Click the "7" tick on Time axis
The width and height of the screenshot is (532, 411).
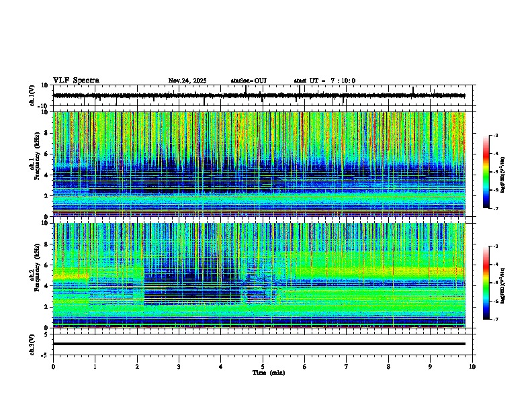(347, 367)
